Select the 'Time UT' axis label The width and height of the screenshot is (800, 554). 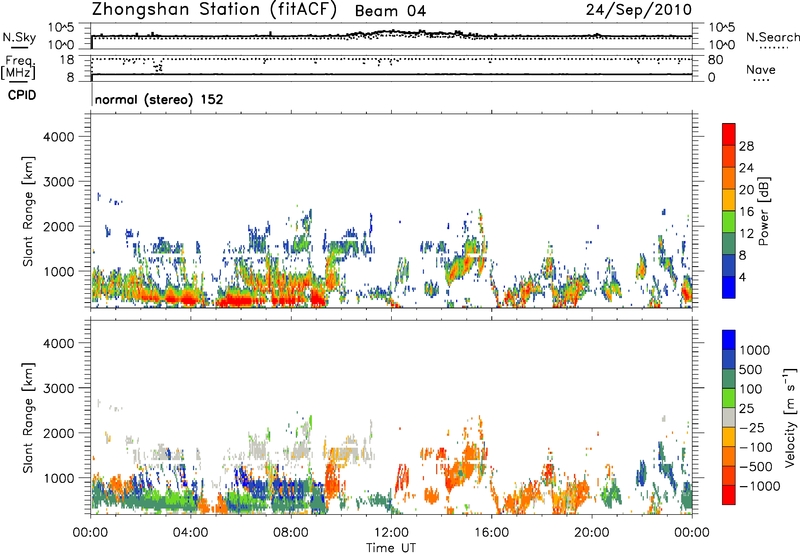pyautogui.click(x=391, y=548)
